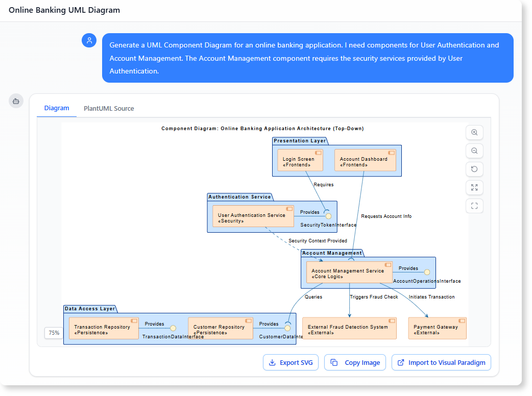The image size is (532, 396).
Task: Select the Payment Gateway component
Action: [x=437, y=328]
